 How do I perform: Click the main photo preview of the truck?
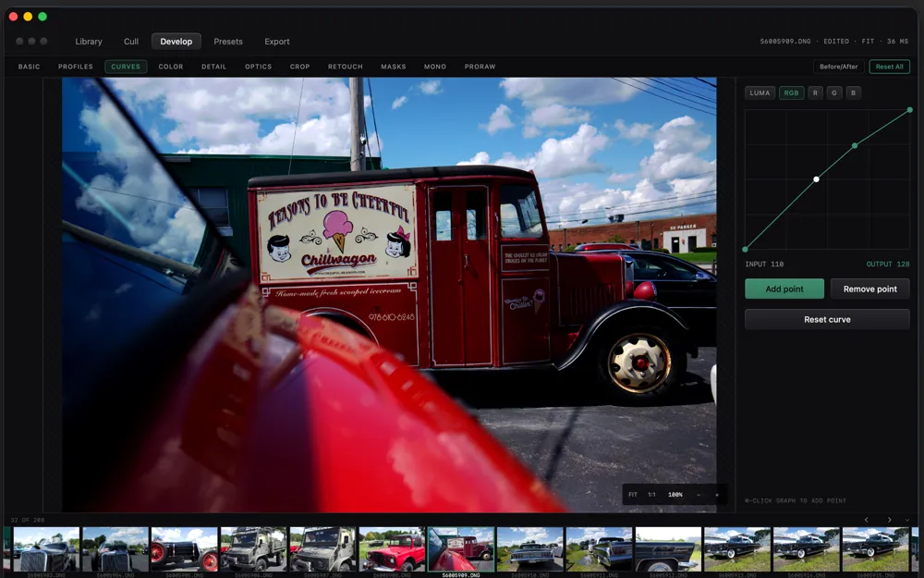tap(389, 295)
